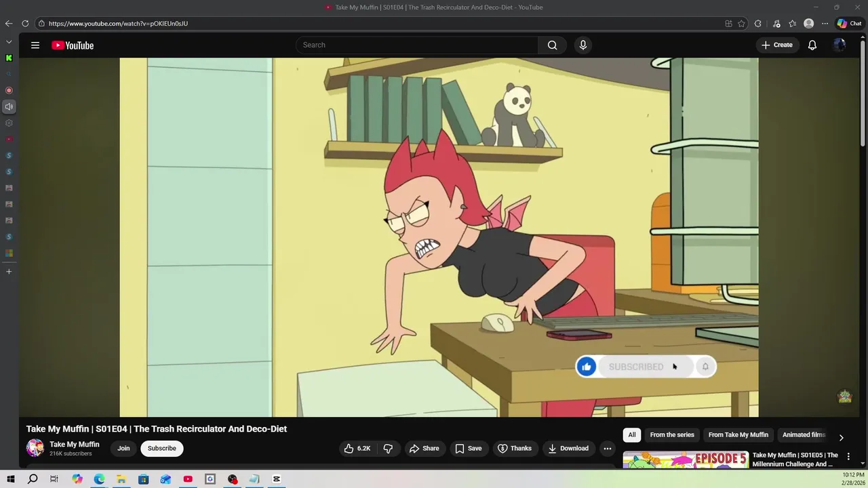Open browser extensions puzzle icon
The width and height of the screenshot is (868, 488).
[x=757, y=24]
